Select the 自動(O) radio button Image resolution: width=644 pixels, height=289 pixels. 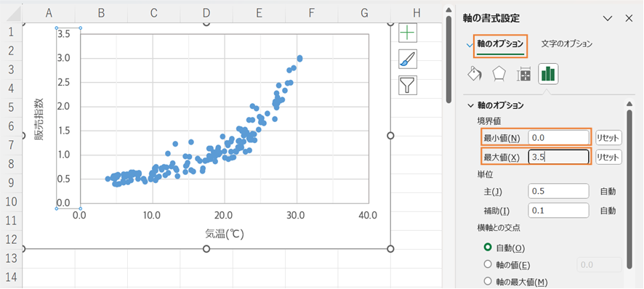[488, 248]
